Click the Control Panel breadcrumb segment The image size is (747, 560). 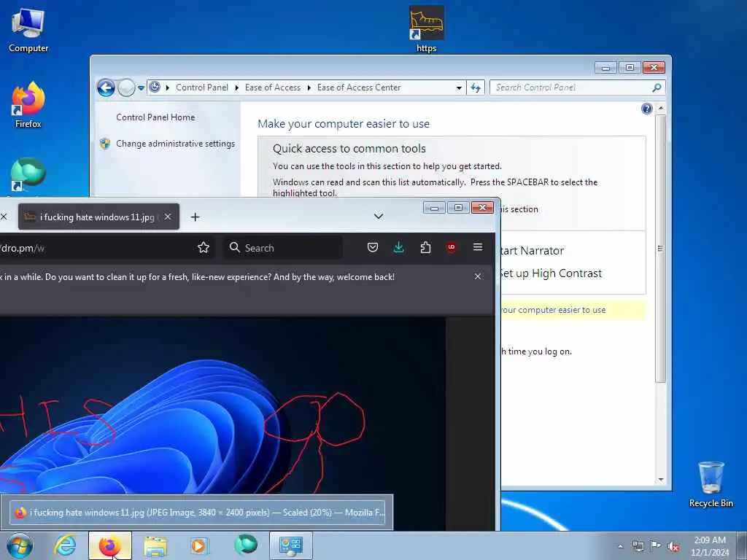tap(201, 87)
